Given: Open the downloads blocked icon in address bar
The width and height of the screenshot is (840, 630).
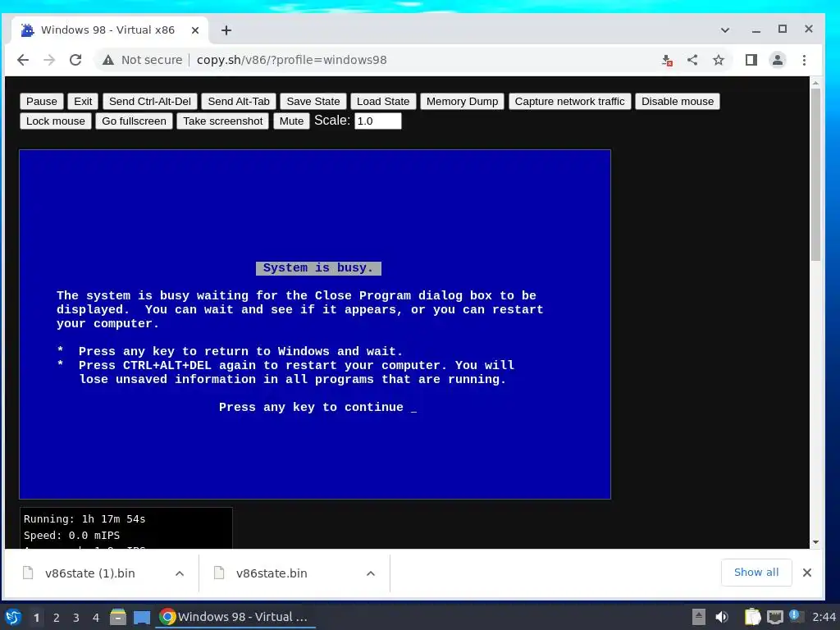Looking at the screenshot, I should pos(666,60).
